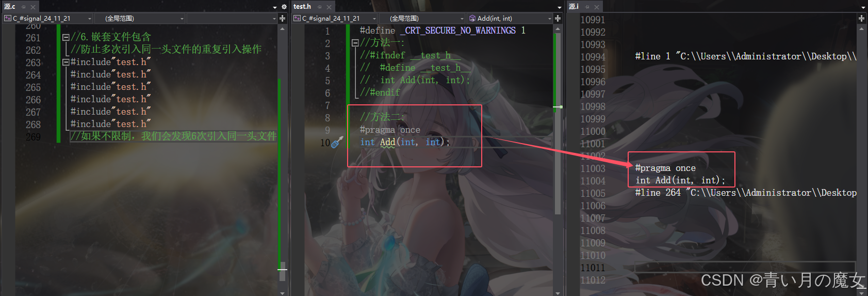This screenshot has width=868, height=296.
Task: Click int Add(int, int); in test.h
Action: coord(405,142)
